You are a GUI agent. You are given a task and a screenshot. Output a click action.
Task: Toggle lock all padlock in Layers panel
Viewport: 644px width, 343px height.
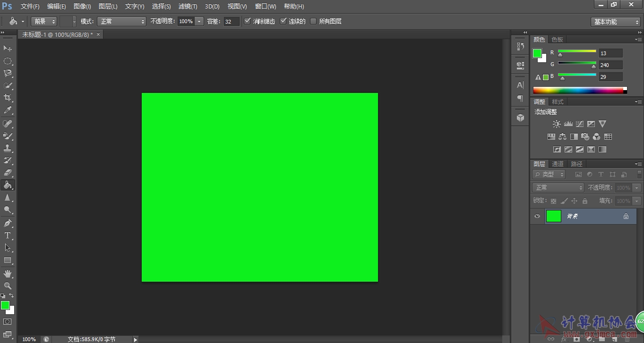[585, 201]
